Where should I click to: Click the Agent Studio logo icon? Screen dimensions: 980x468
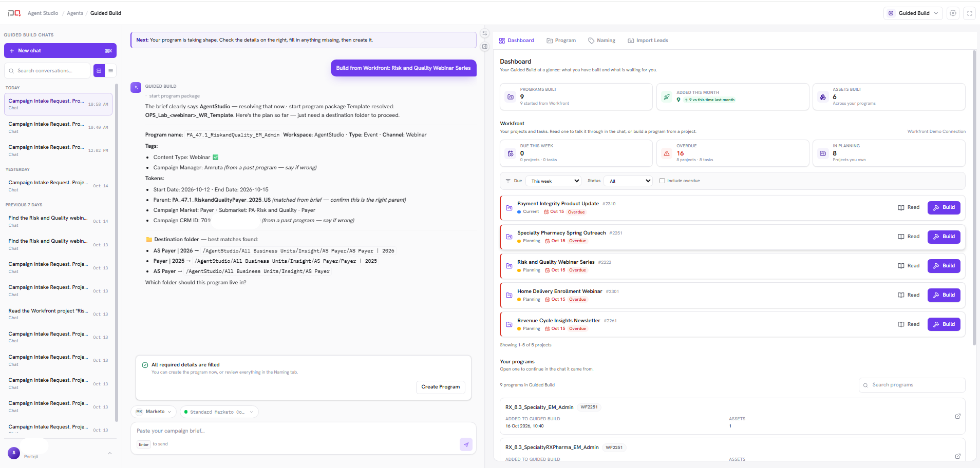[x=14, y=13]
